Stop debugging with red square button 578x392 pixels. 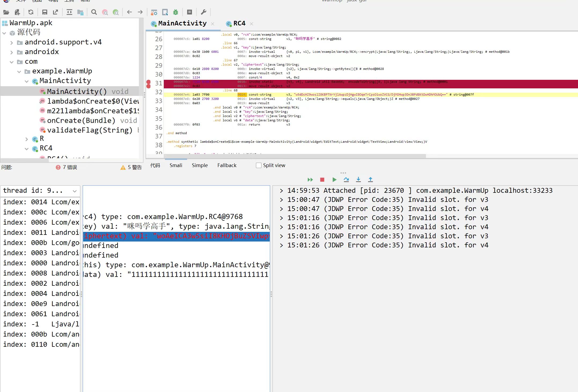click(322, 180)
